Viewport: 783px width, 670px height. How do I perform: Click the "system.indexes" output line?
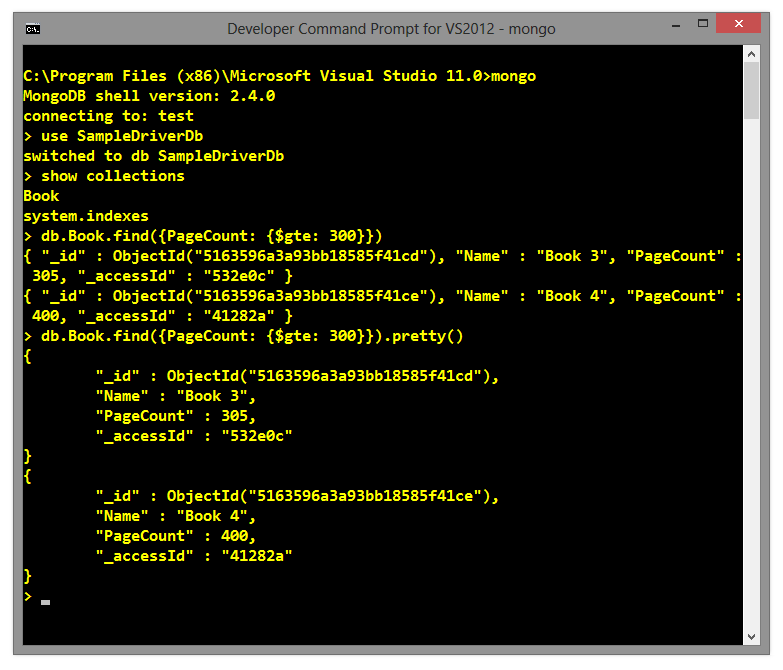pos(85,216)
